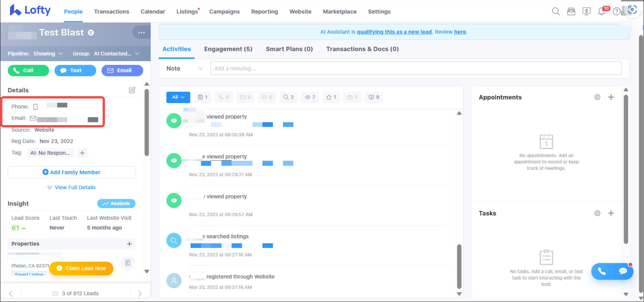Click the AI: No Respon... tag
Image resolution: width=644 pixels, height=302 pixels.
click(x=50, y=153)
